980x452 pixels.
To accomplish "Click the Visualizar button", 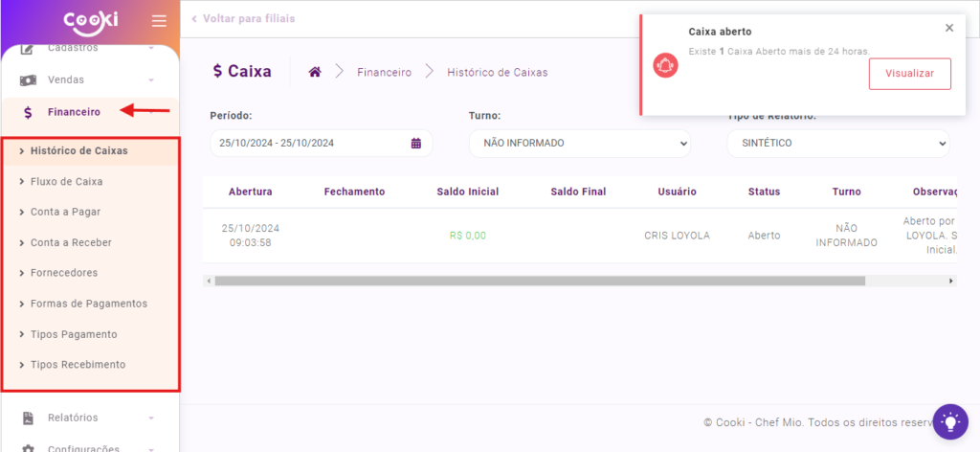I will (909, 74).
